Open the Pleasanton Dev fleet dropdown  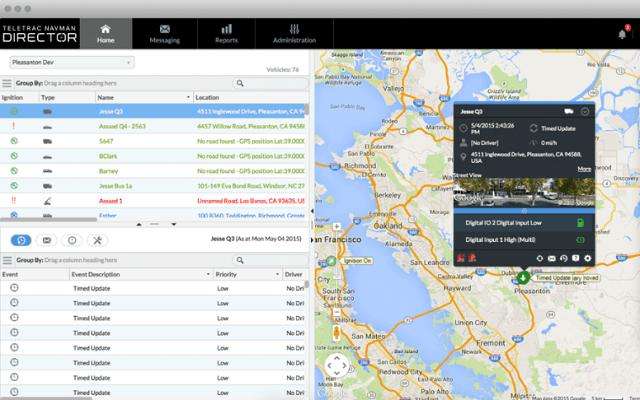[72, 62]
